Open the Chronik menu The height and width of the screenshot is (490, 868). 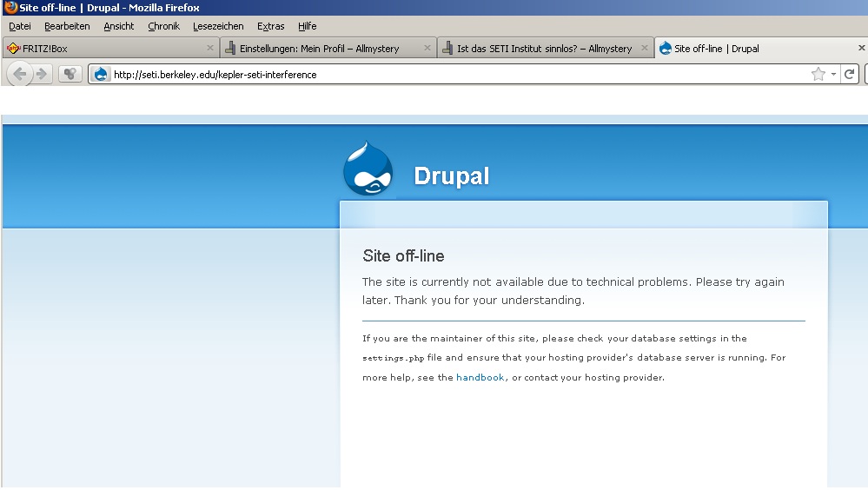pos(164,26)
